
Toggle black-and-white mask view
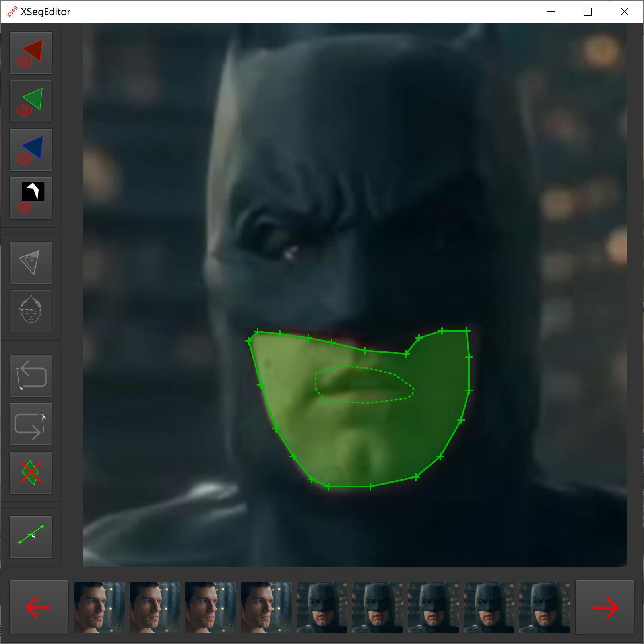pyautogui.click(x=31, y=198)
